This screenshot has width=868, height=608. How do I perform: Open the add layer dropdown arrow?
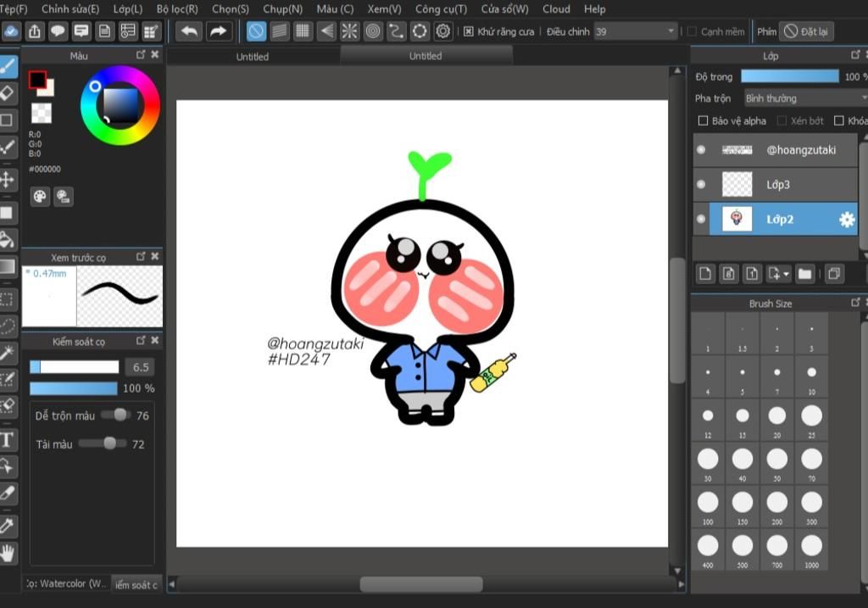coord(787,274)
